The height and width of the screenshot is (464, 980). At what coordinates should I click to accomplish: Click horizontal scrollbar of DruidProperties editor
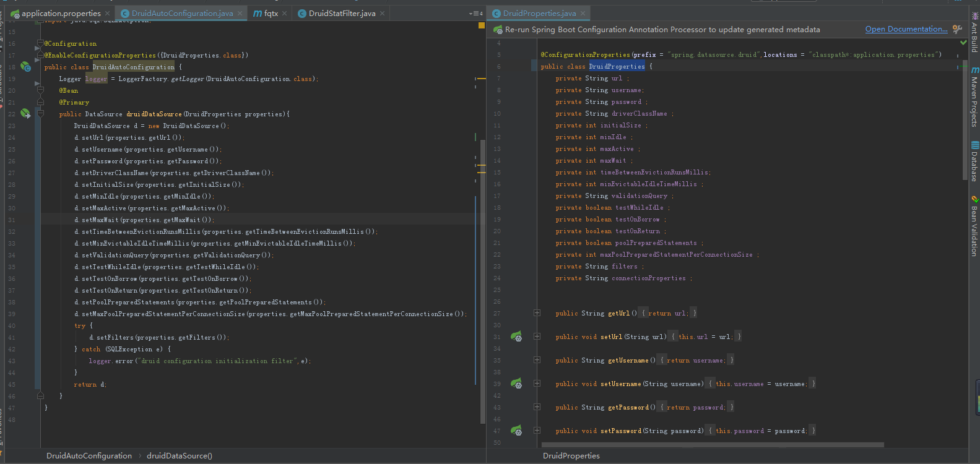(x=712, y=444)
